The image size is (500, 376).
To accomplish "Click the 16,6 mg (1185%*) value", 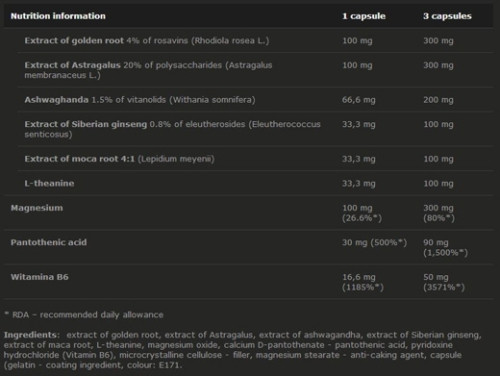I will 363,282.
